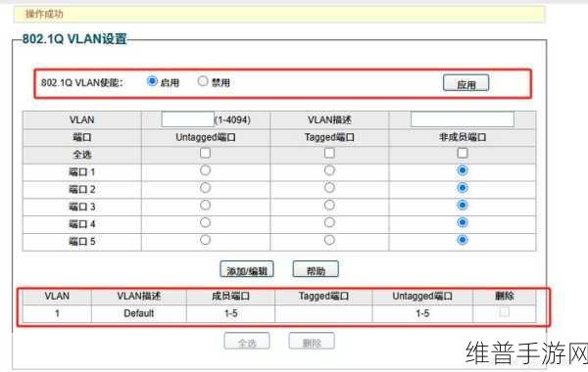Click the 添加/编辑 button
Image resolution: width=588 pixels, height=372 pixels.
[247, 269]
